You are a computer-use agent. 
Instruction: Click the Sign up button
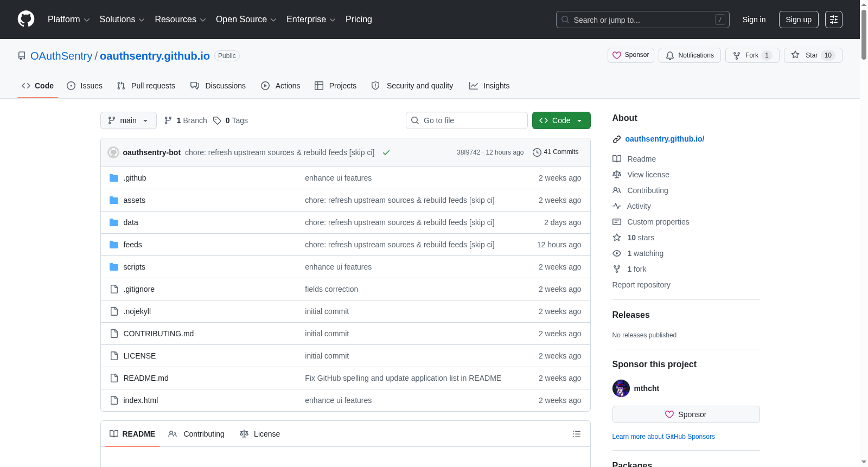pos(799,20)
